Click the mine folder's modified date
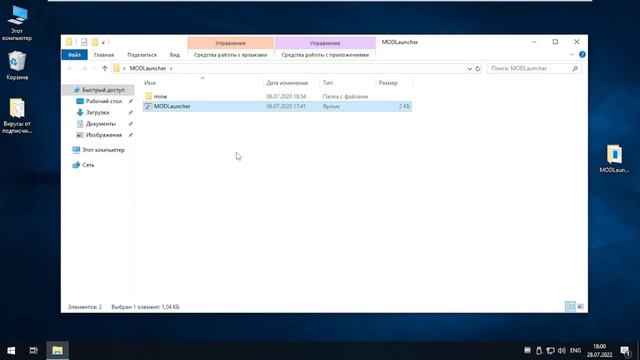The height and width of the screenshot is (360, 640). click(x=286, y=96)
